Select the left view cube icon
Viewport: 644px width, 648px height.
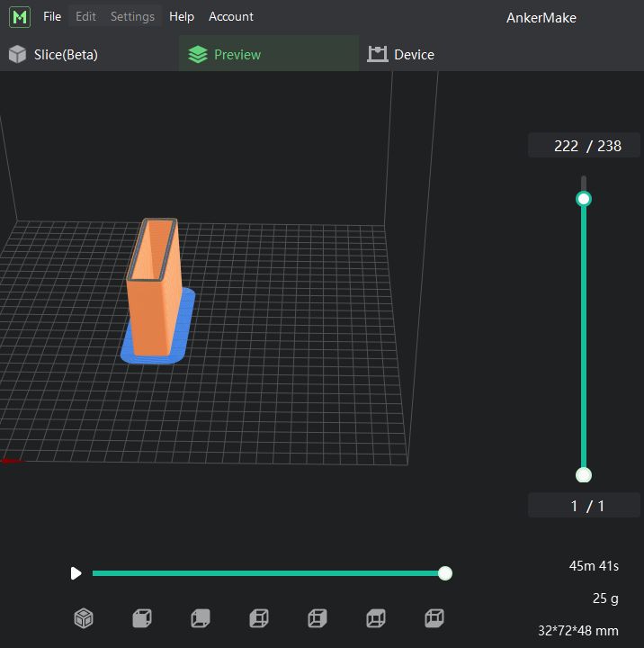point(259,618)
